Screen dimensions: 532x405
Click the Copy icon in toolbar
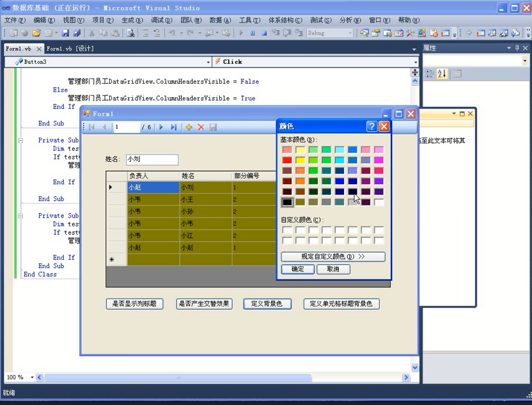pos(103,33)
